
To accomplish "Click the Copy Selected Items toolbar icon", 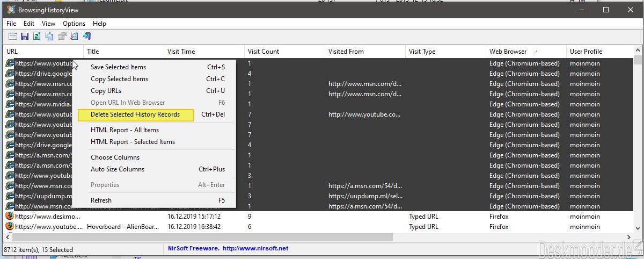I will [49, 37].
